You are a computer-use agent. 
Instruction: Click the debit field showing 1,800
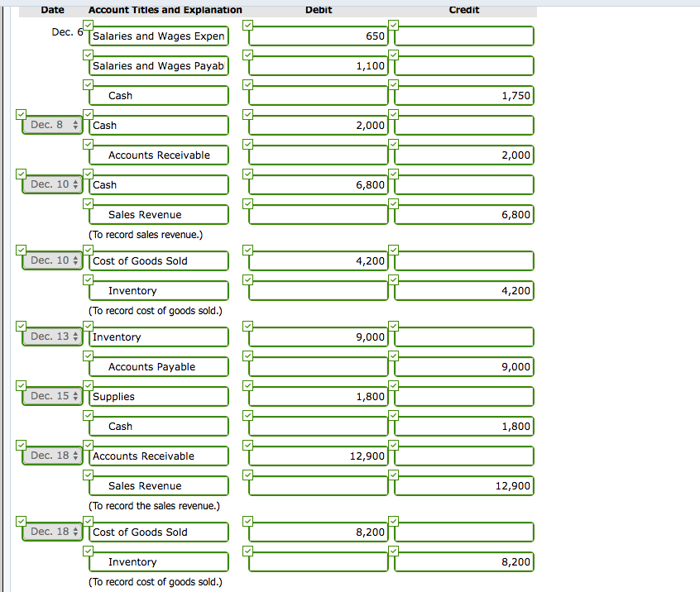click(319, 397)
